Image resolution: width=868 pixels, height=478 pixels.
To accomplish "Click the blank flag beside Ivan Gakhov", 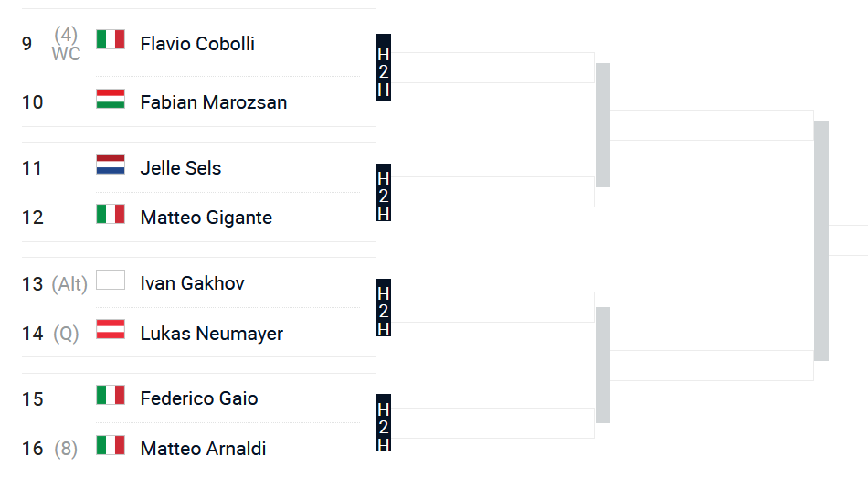I will click(x=111, y=280).
